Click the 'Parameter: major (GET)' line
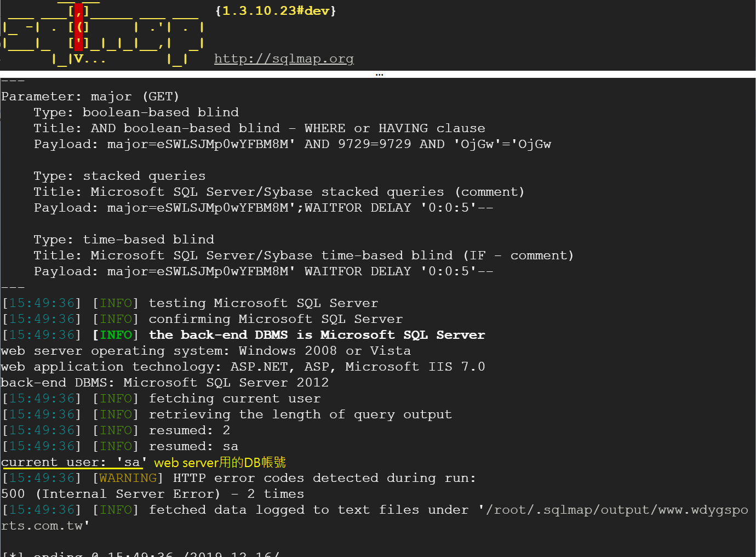The width and height of the screenshot is (756, 557). [90, 96]
